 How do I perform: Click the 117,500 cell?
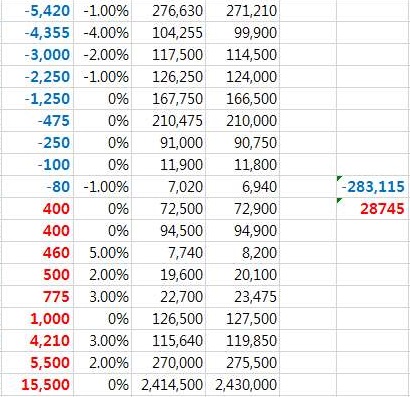point(168,55)
